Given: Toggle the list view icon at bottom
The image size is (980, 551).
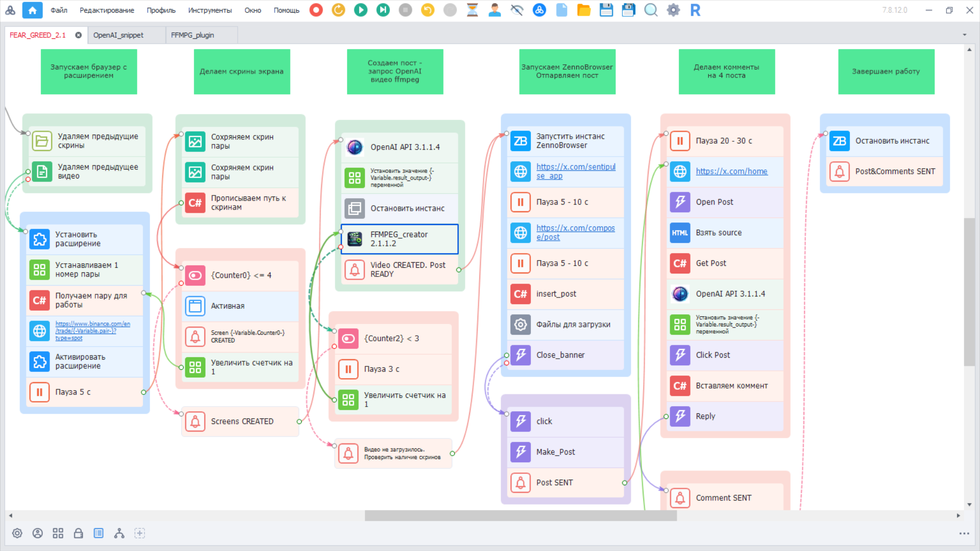Looking at the screenshot, I should 99,533.
